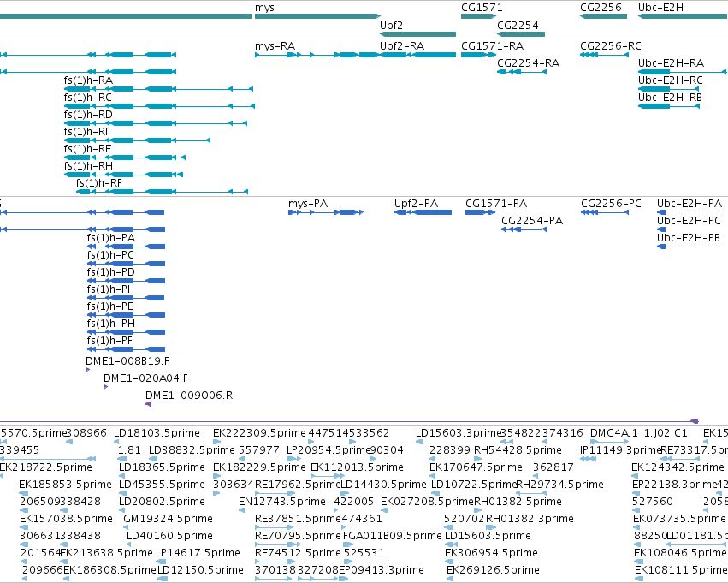
Task: Select EST EN12743.5prime
Action: (242, 510)
